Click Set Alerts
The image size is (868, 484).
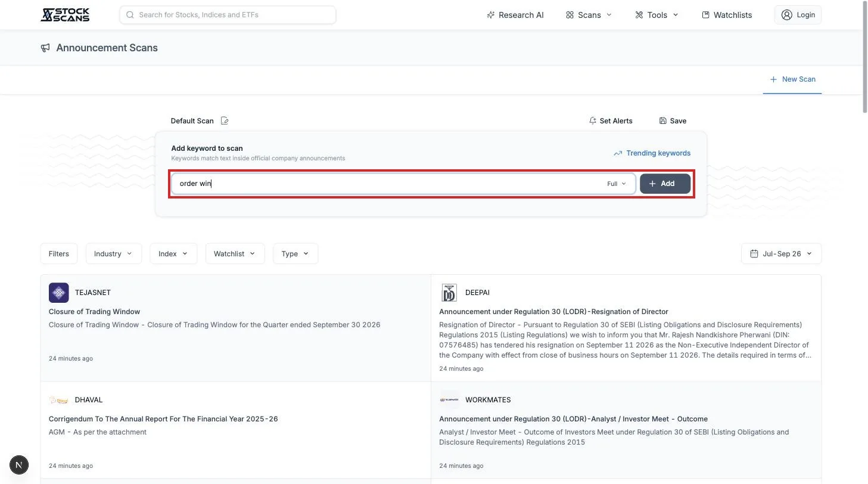coord(611,121)
